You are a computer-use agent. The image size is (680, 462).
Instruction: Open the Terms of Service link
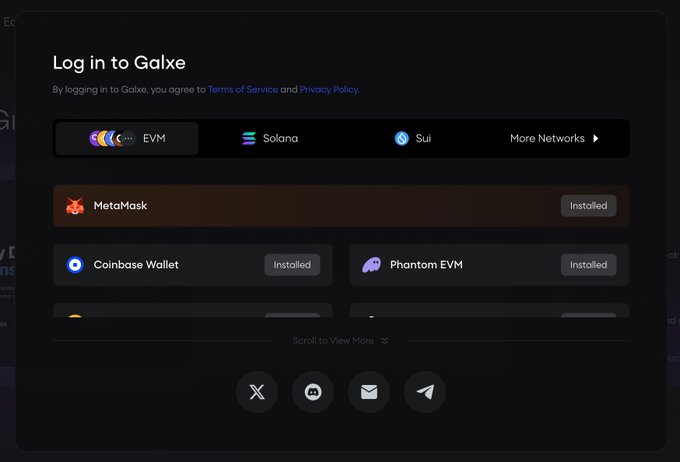point(243,89)
